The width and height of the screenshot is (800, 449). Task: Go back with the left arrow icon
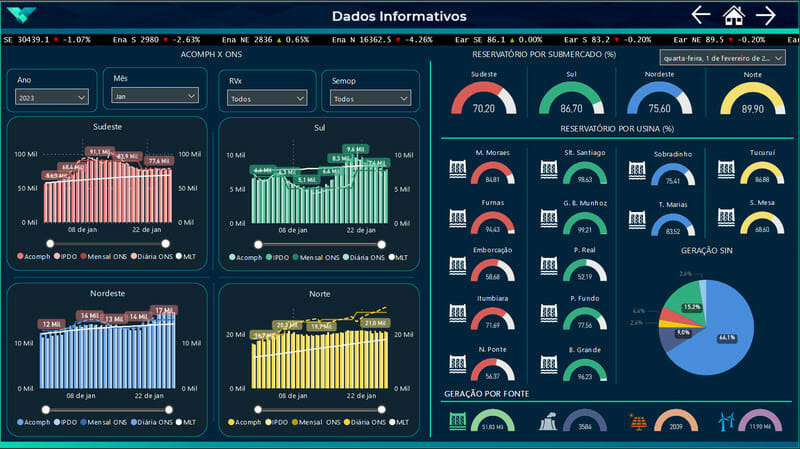coord(701,15)
